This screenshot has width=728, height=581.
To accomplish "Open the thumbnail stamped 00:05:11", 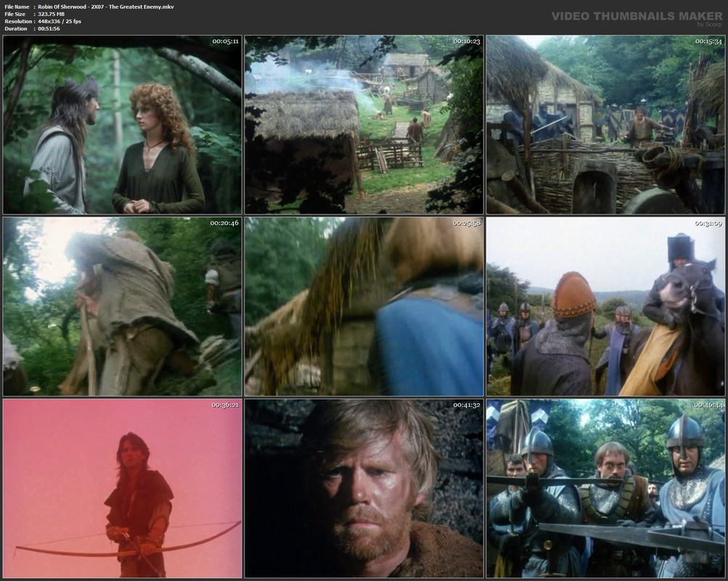I will tap(122, 125).
